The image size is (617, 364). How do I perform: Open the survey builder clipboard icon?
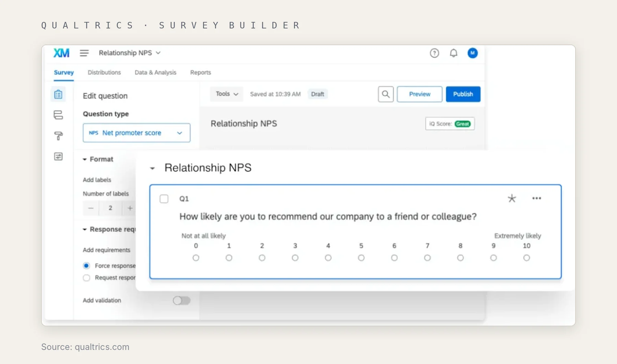58,94
